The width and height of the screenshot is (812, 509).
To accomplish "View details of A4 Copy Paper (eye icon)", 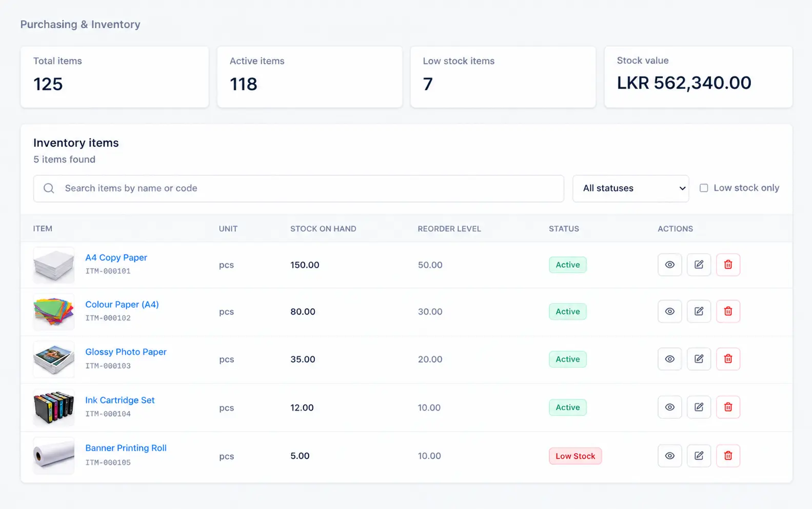I will [x=669, y=264].
